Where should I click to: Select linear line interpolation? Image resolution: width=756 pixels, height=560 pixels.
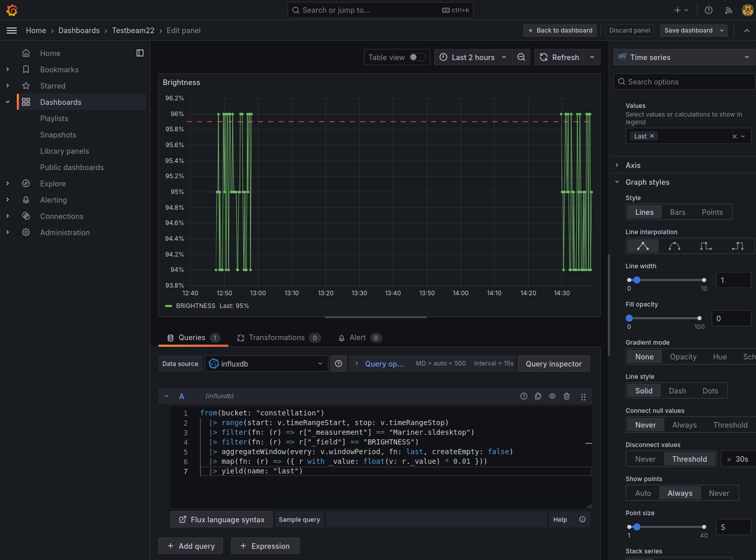point(643,246)
